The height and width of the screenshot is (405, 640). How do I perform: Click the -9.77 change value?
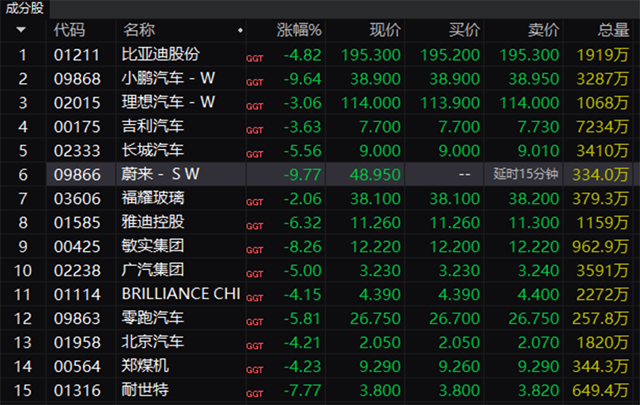click(302, 175)
